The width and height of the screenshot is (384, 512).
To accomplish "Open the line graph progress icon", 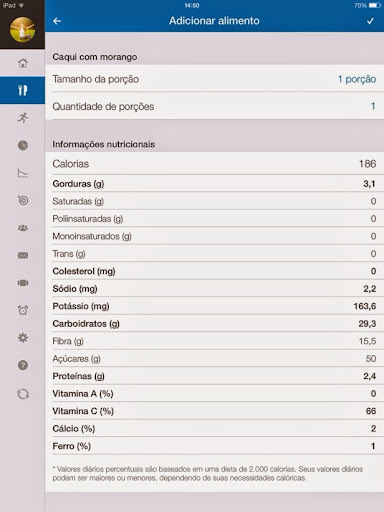I will (x=23, y=173).
